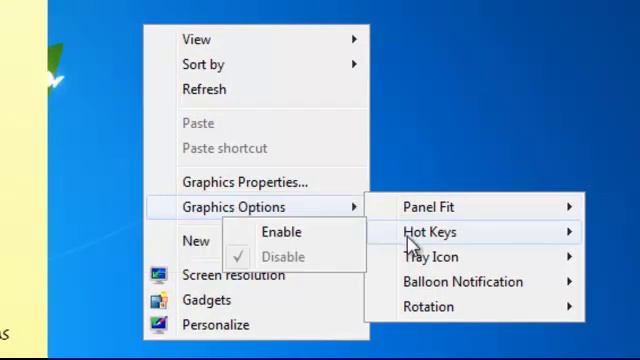Expand the Sort by submenu arrow
Viewport: 640px width, 360px height.
[x=354, y=64]
